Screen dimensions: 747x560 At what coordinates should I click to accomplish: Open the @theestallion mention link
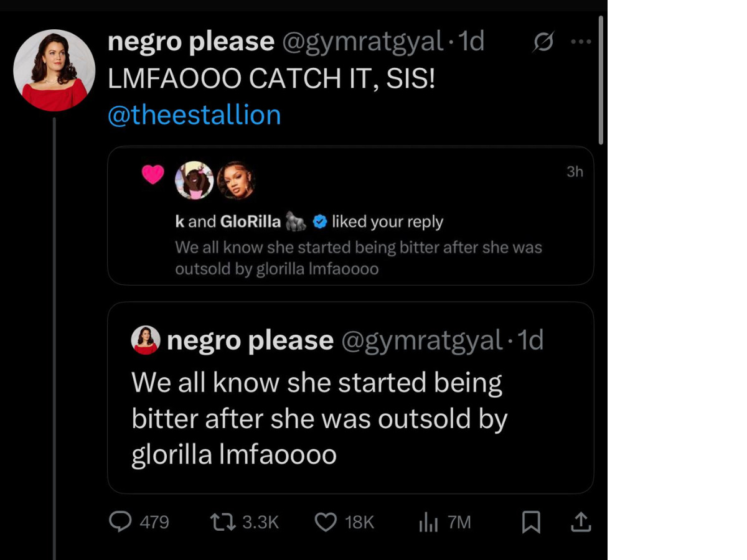194,115
